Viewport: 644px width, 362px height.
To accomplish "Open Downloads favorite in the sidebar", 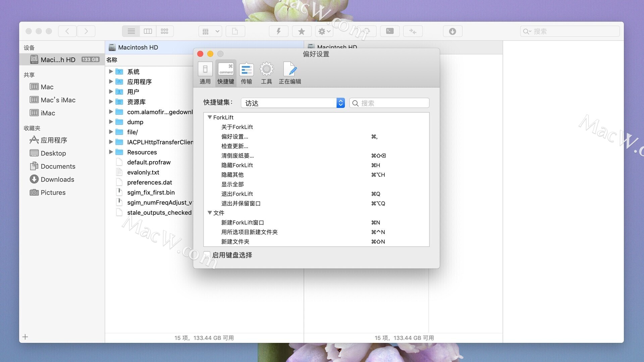I will (x=62, y=179).
